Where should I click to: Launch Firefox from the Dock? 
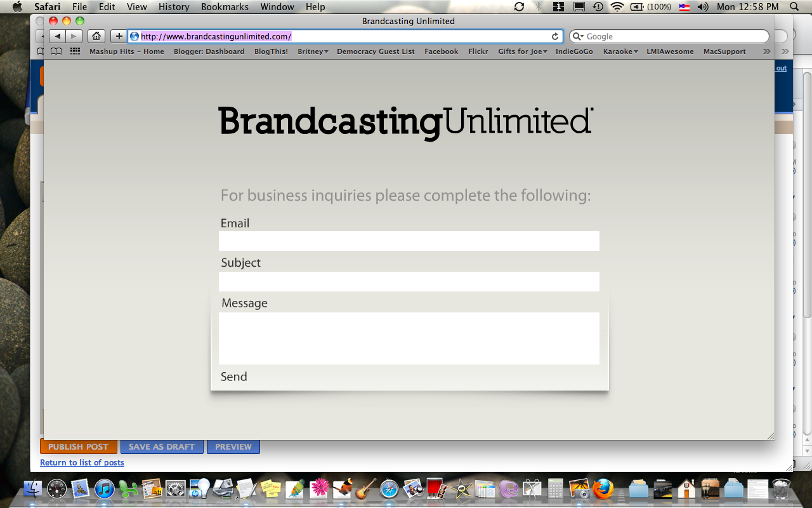pyautogui.click(x=604, y=489)
